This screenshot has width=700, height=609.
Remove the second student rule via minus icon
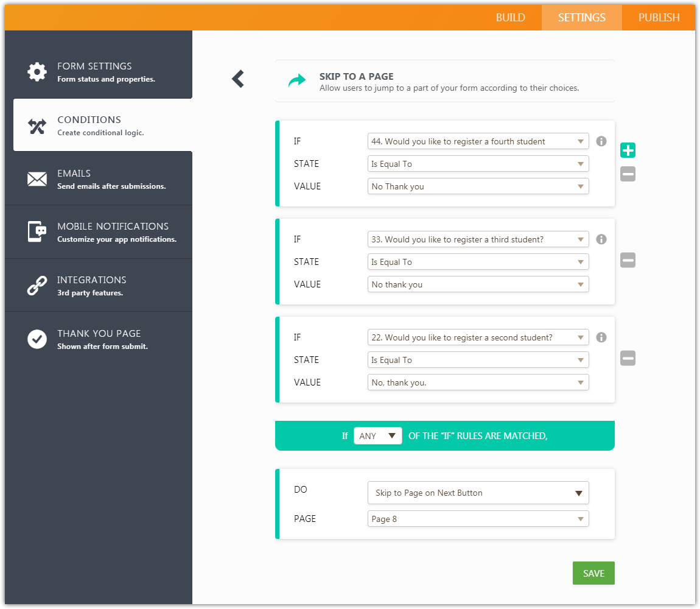click(x=628, y=359)
